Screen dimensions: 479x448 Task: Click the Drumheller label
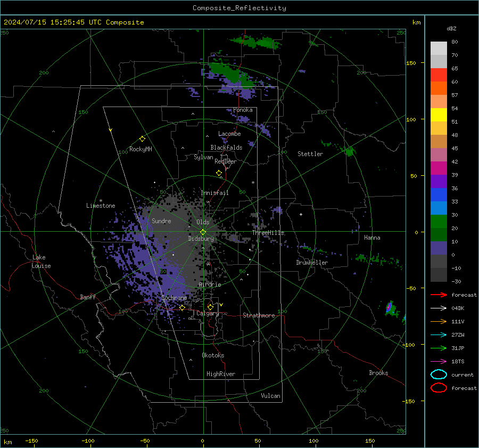tap(312, 263)
